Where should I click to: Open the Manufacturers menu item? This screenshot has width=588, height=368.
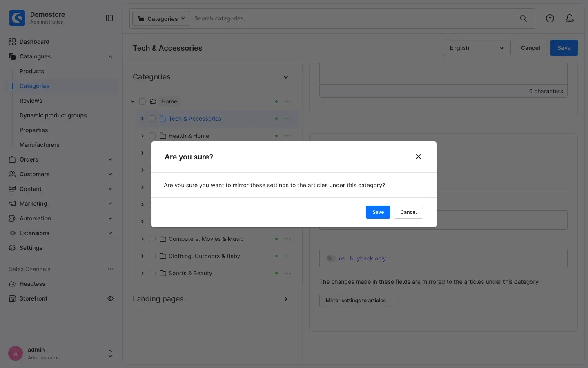40,145
